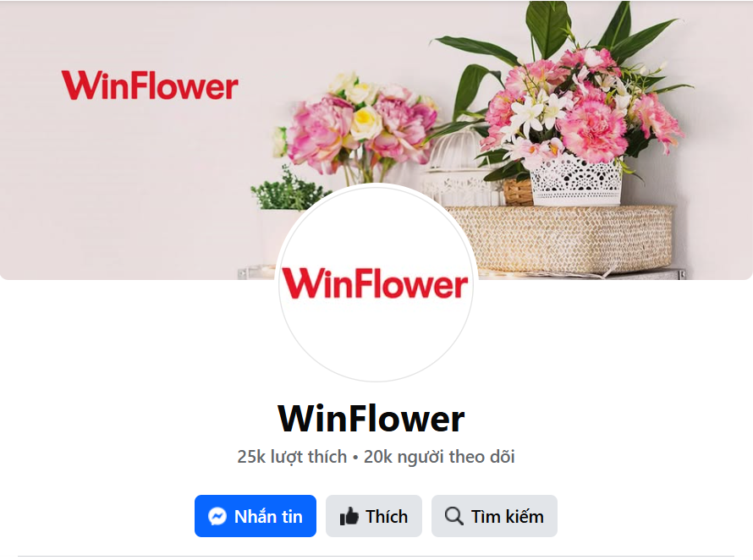Click the red WinFlower logo on cover
Image resolution: width=753 pixels, height=560 pixels.
tap(150, 85)
